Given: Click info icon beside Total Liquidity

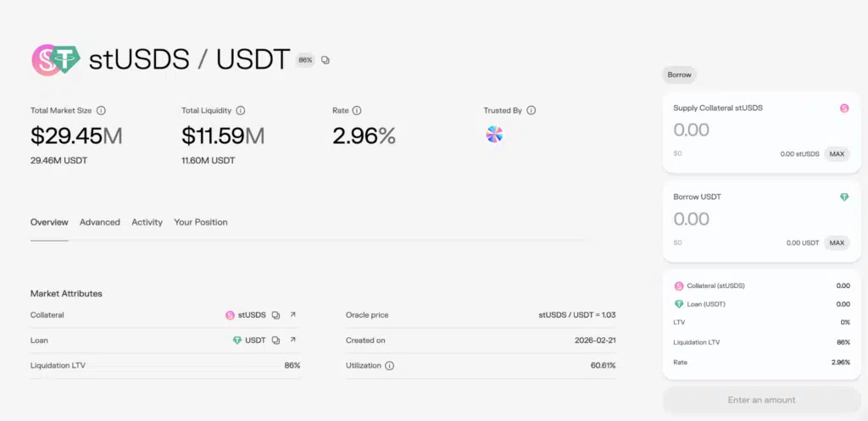Looking at the screenshot, I should point(240,110).
